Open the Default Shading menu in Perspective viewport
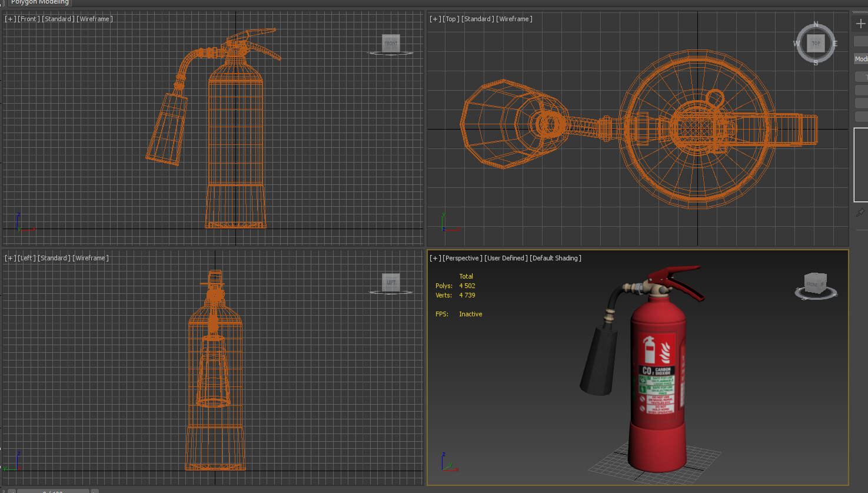This screenshot has height=493, width=868. 554,258
